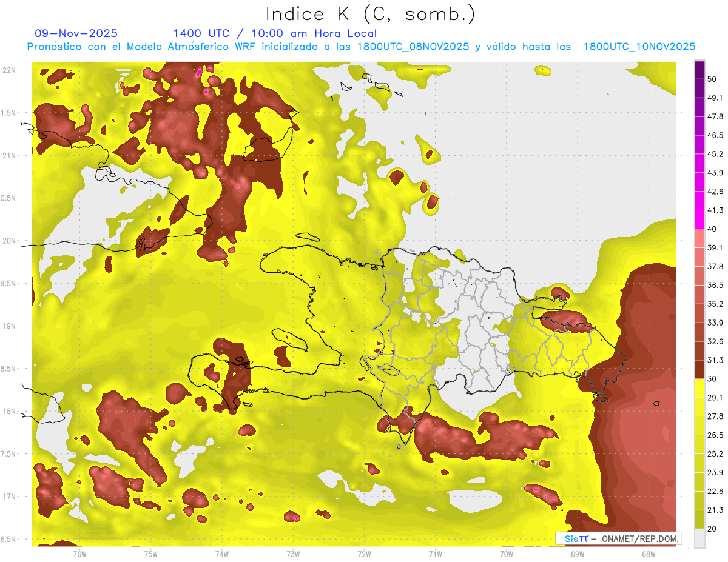Click the "36.5" color scale value
Screen dimensions: 728x562
[715, 285]
